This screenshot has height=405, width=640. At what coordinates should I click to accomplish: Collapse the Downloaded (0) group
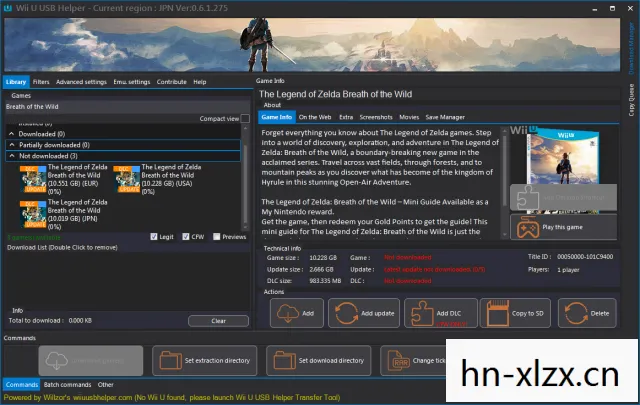[x=12, y=134]
